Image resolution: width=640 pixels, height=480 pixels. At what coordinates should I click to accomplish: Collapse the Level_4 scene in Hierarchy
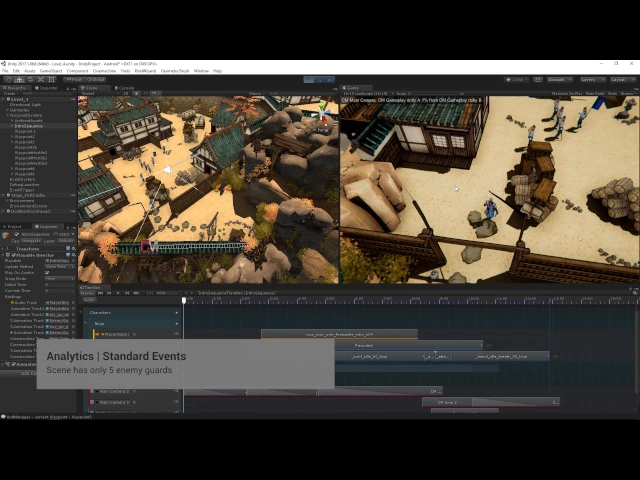pos(4,99)
